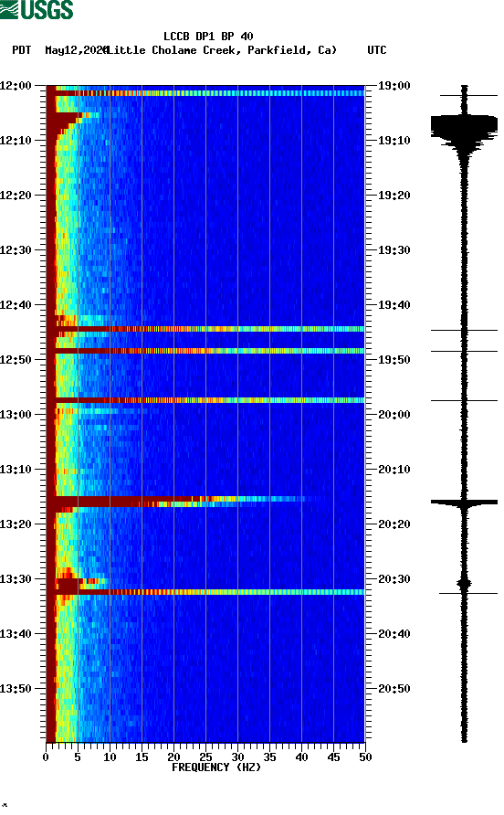Click the UTC timezone label
The image size is (504, 815).
pyautogui.click(x=377, y=50)
